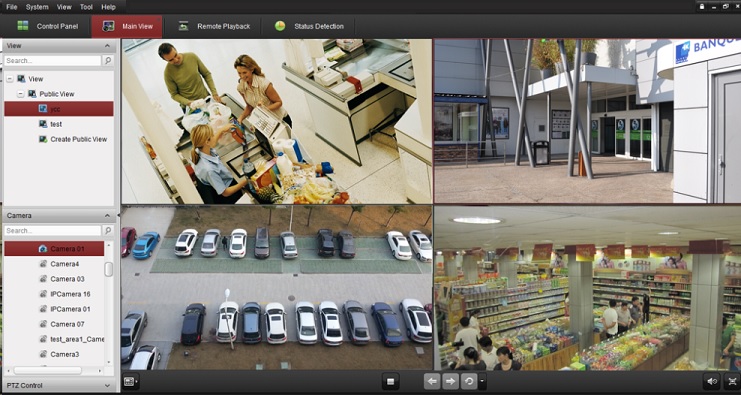The image size is (741, 395).
Task: Open the System menu
Action: [37, 7]
